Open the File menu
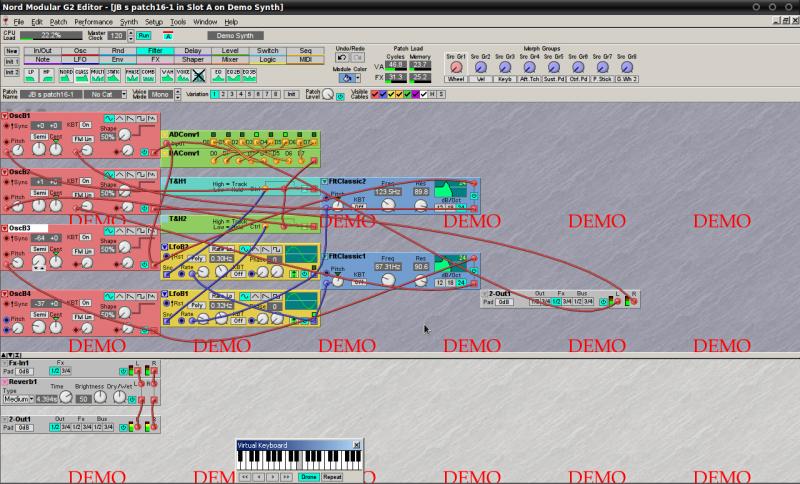Image resolution: width=800 pixels, height=484 pixels. coord(19,22)
